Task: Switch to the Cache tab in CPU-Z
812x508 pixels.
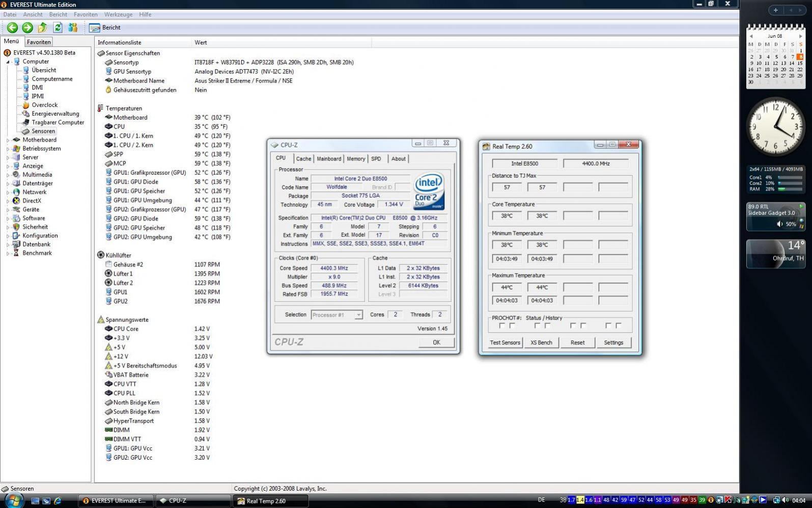Action: click(x=303, y=159)
